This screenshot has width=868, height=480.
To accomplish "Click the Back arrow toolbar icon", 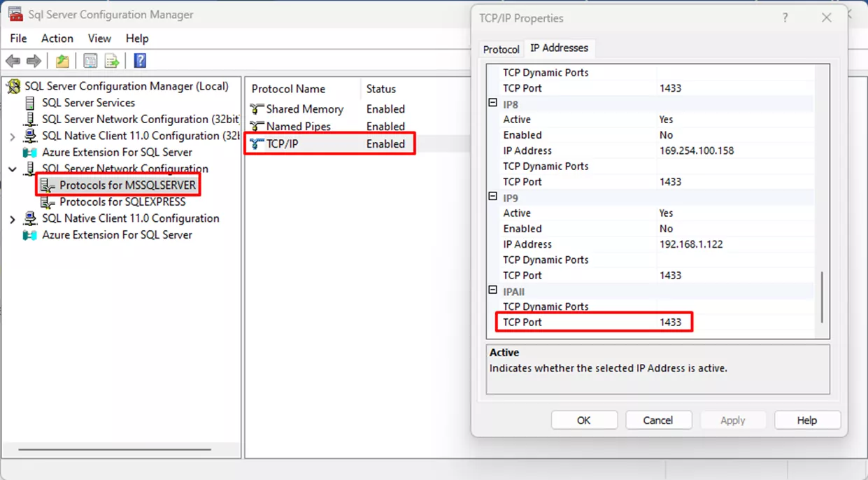I will click(13, 61).
